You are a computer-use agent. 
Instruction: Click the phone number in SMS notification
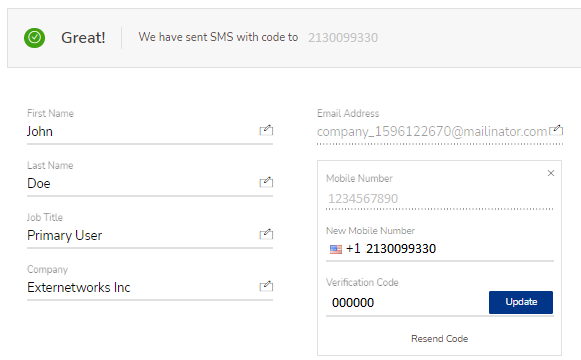pyautogui.click(x=343, y=38)
